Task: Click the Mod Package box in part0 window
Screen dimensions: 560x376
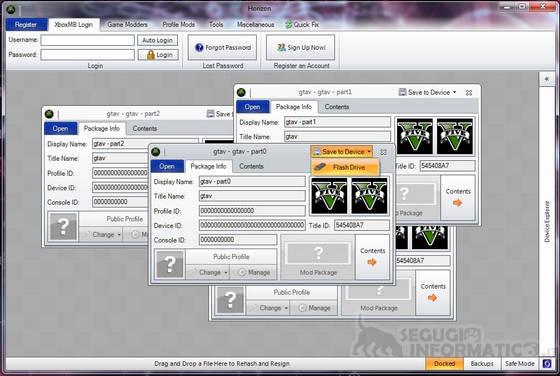Action: coord(318,257)
